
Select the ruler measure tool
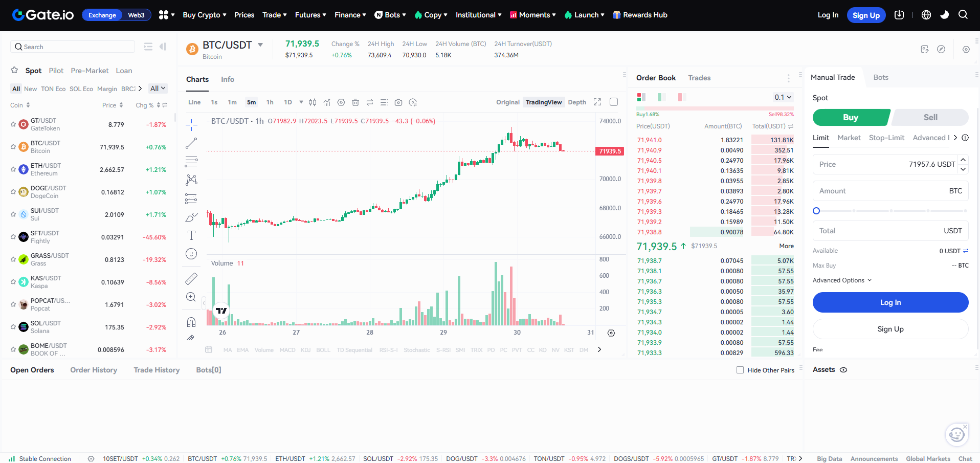pyautogui.click(x=191, y=279)
